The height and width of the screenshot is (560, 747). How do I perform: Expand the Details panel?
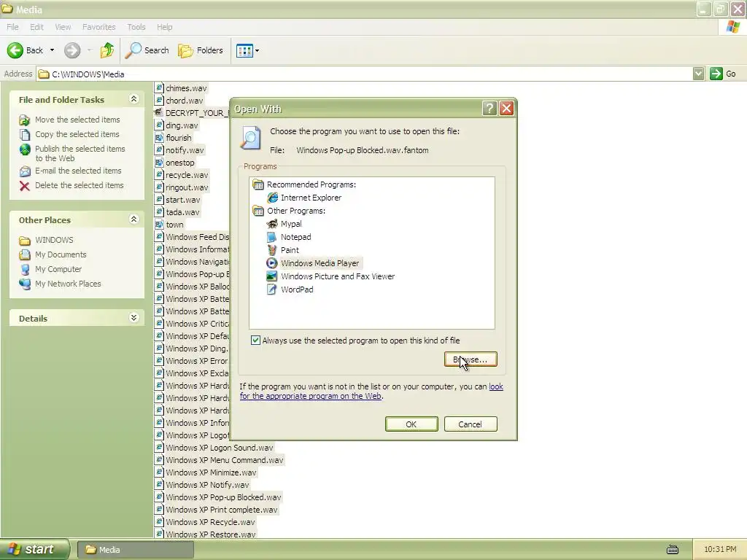tap(134, 318)
